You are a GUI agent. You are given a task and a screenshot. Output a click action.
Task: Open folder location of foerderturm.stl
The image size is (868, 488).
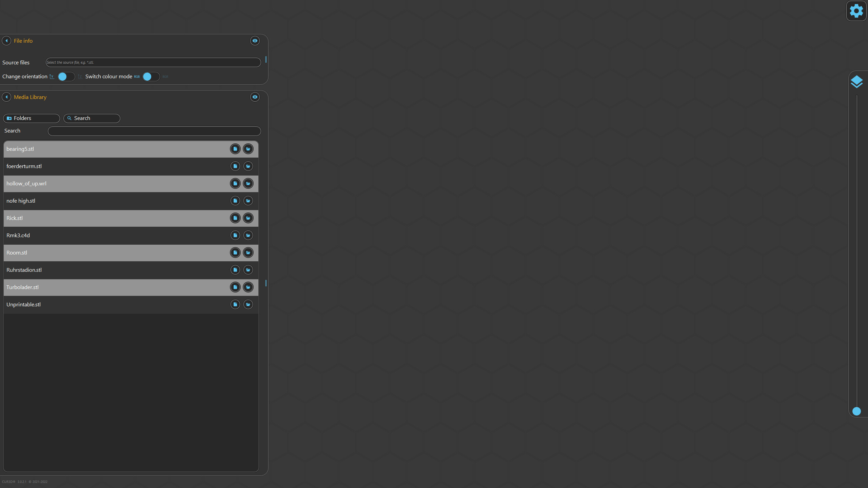pyautogui.click(x=248, y=166)
